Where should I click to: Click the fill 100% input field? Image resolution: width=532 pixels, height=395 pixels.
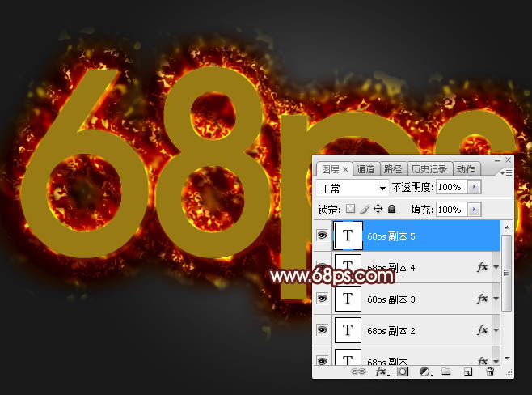(452, 209)
